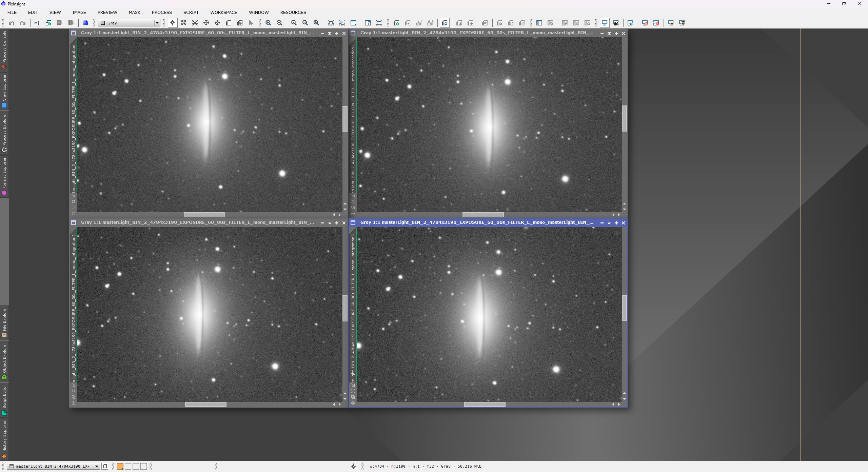Open the View Explorer side panel
This screenshot has width=868, height=472.
coord(4,91)
